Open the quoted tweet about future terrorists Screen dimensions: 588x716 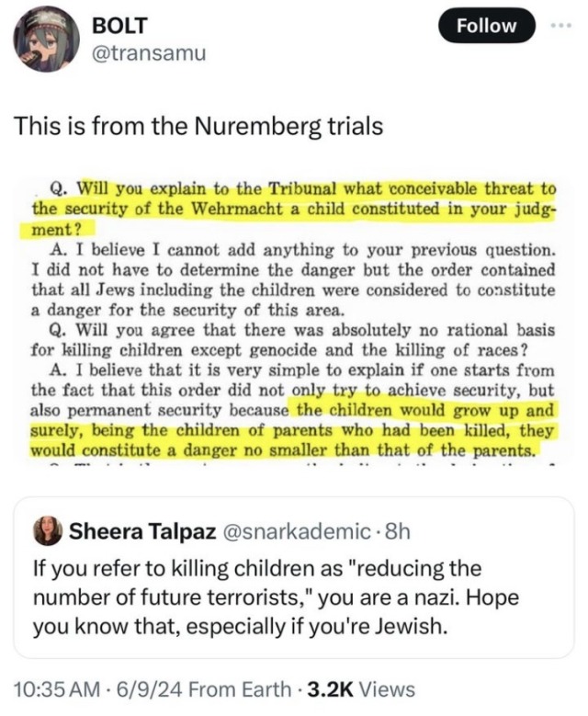pyautogui.click(x=294, y=577)
